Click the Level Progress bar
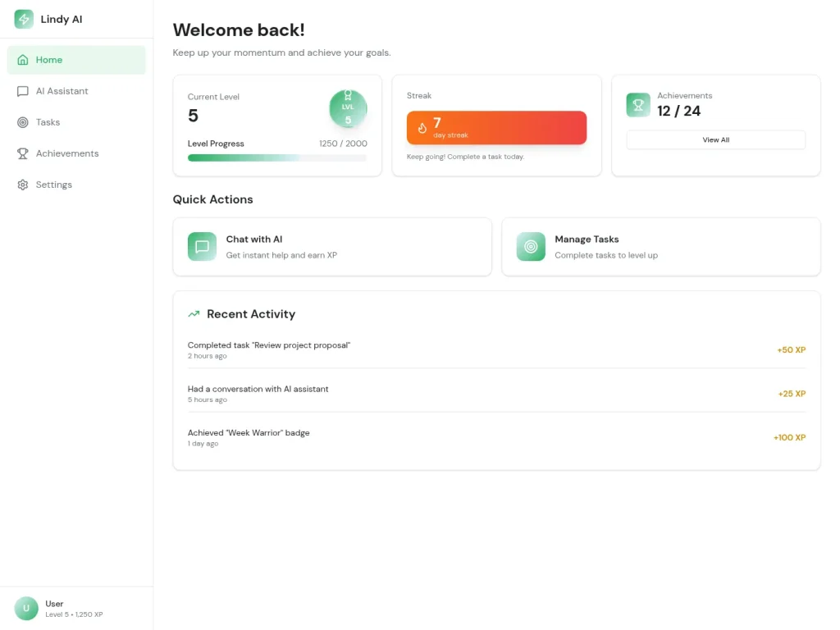 (277, 158)
